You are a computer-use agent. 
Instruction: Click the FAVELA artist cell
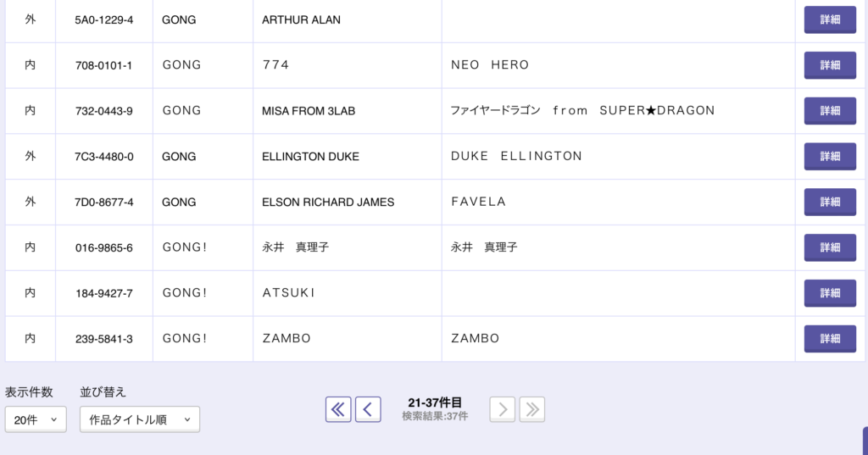pos(478,202)
